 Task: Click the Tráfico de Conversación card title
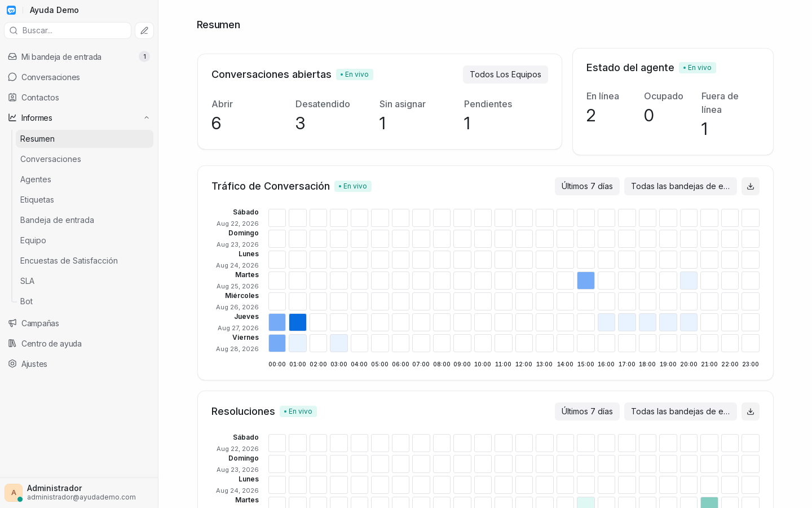[x=271, y=186]
